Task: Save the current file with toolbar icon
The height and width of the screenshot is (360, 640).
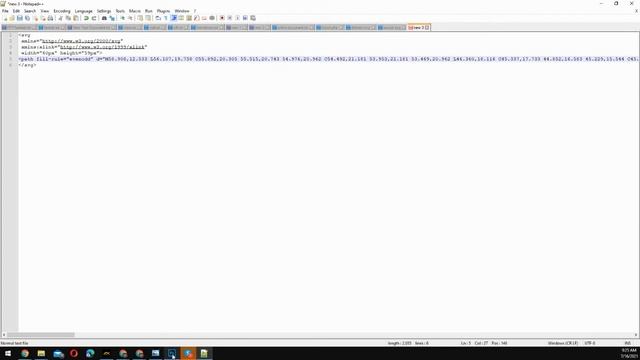Action: coord(20,18)
